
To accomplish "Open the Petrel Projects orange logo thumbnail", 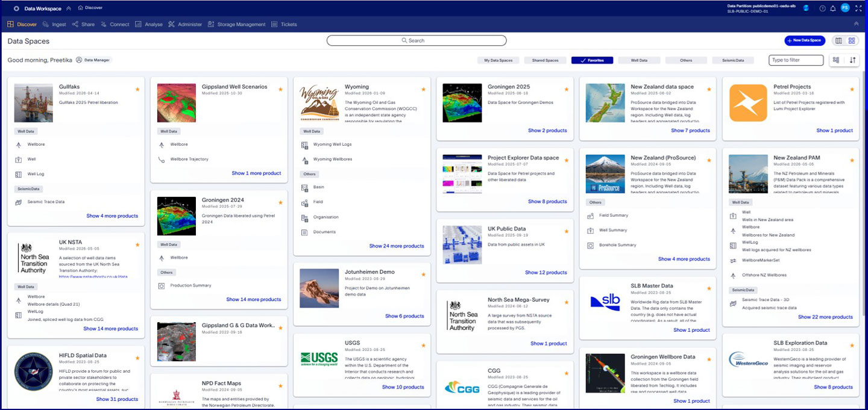I will click(x=748, y=103).
